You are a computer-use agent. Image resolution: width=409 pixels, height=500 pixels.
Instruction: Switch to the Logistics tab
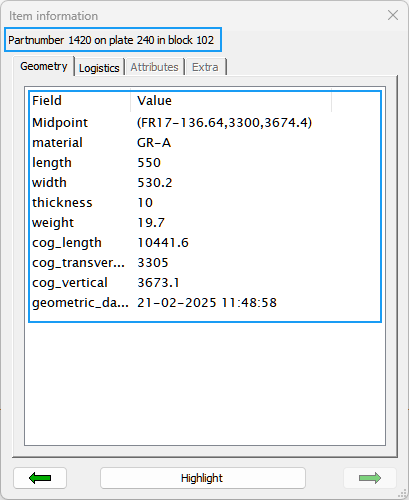99,68
